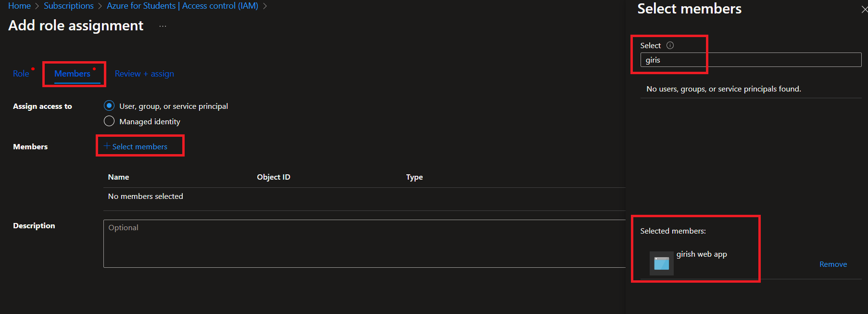Screen dimensions: 868x314
Task: Click the girish web app member name
Action: (701, 254)
